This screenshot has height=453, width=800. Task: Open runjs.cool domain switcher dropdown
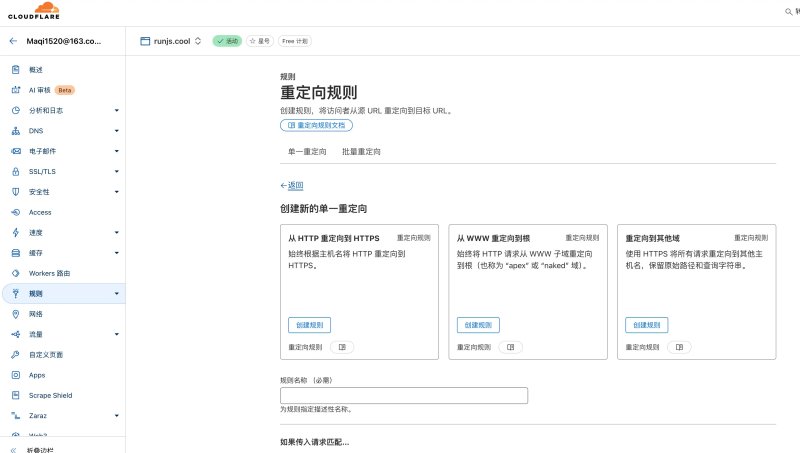[x=198, y=41]
